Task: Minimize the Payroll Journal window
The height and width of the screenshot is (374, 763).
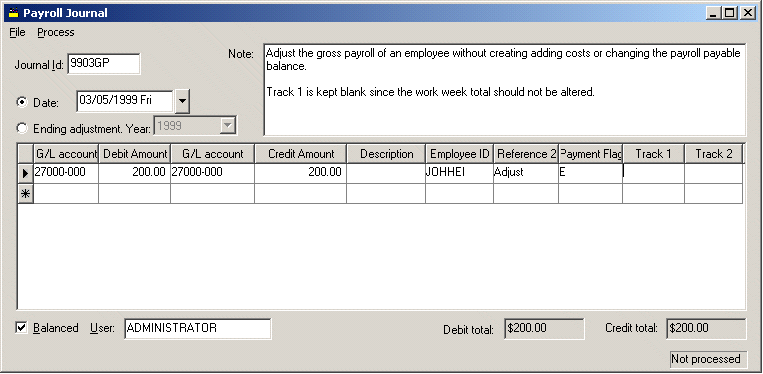Action: pos(714,13)
